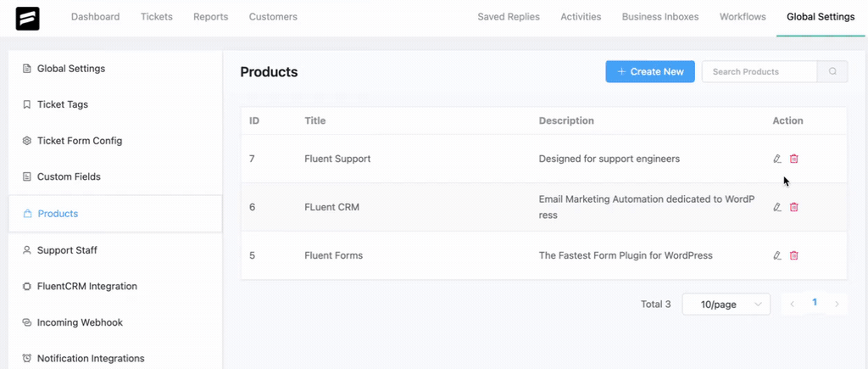The height and width of the screenshot is (369, 868).
Task: Open Global Settings sidebar item
Action: coord(115,69)
